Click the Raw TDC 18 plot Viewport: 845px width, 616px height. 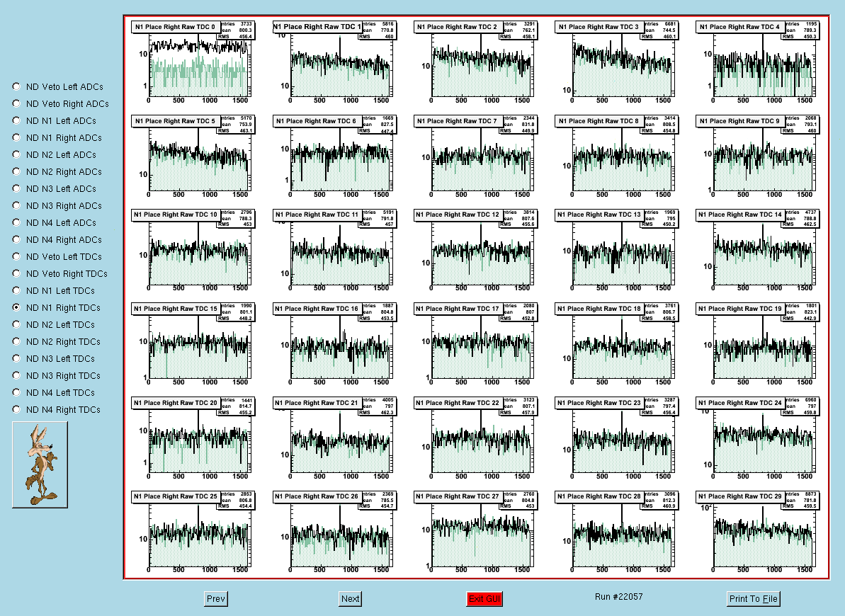pos(616,343)
